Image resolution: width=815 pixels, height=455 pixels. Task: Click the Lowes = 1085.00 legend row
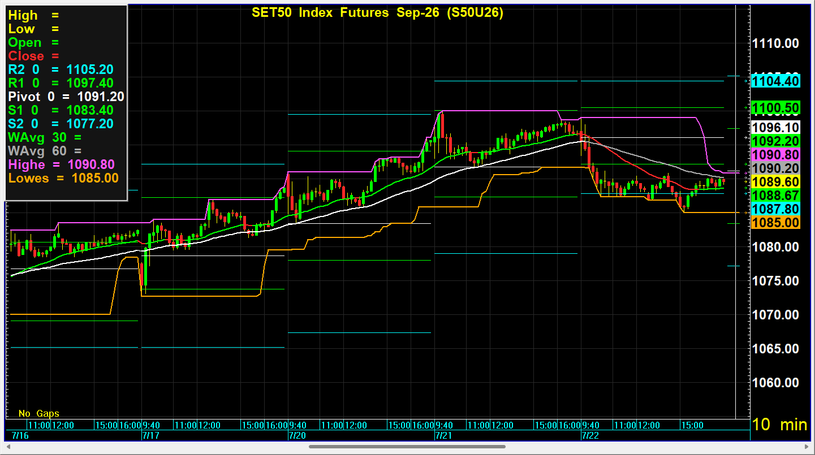coord(63,178)
